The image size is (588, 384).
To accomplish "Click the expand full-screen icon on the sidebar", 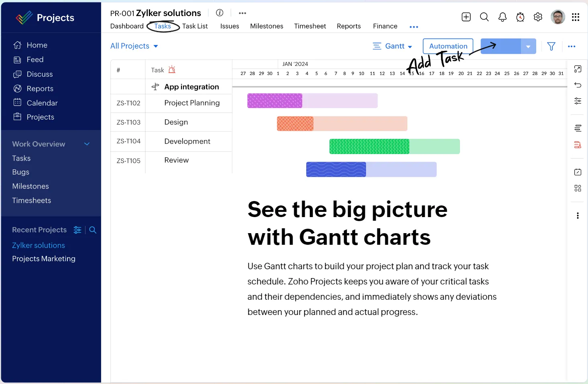I will click(x=578, y=69).
